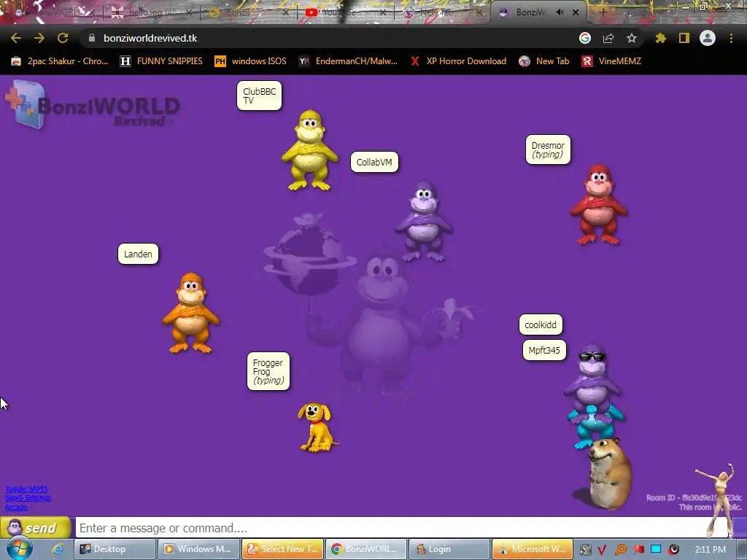The height and width of the screenshot is (560, 747).
Task: Open the Windows Start orb
Action: tap(20, 548)
